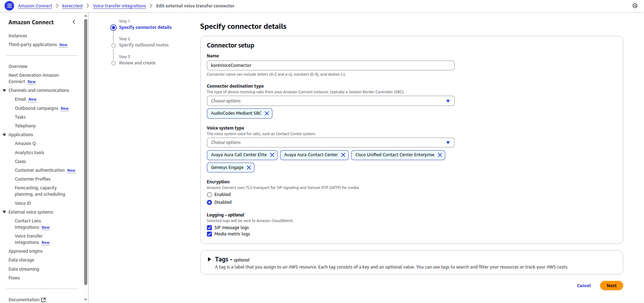The width and height of the screenshot is (644, 303).
Task: Click the Next button
Action: (x=611, y=285)
